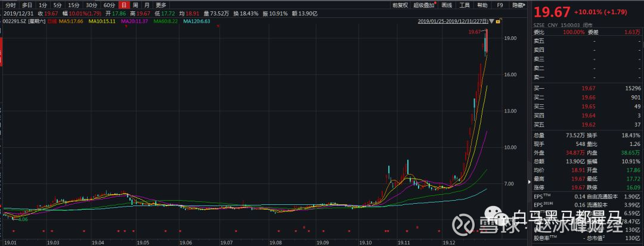Click the 19.67 high-price marker on chart
Screen dimensions: 644x246
click(475, 32)
